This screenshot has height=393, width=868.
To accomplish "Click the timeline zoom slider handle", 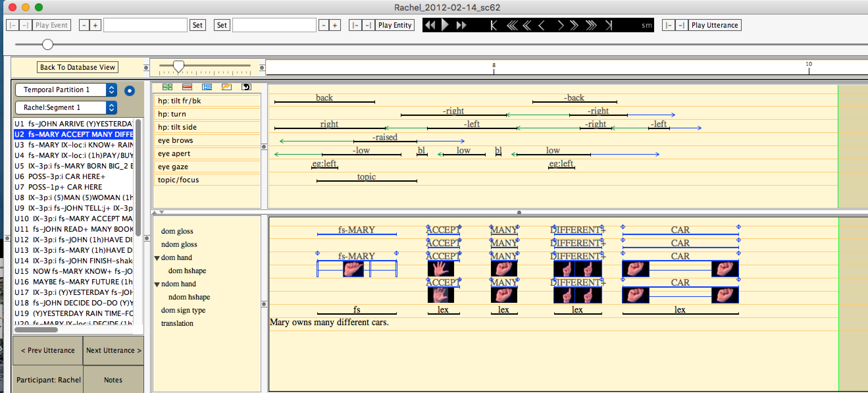I will pos(178,66).
